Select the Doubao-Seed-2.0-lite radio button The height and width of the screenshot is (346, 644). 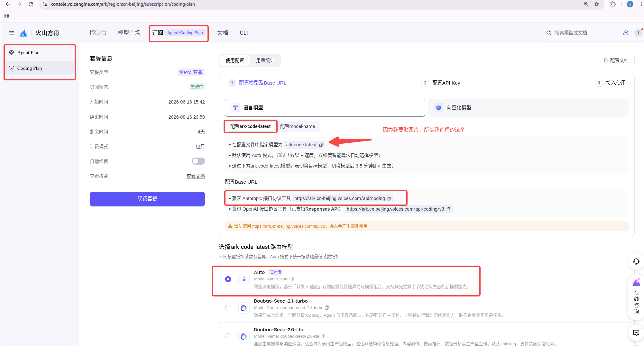228,336
